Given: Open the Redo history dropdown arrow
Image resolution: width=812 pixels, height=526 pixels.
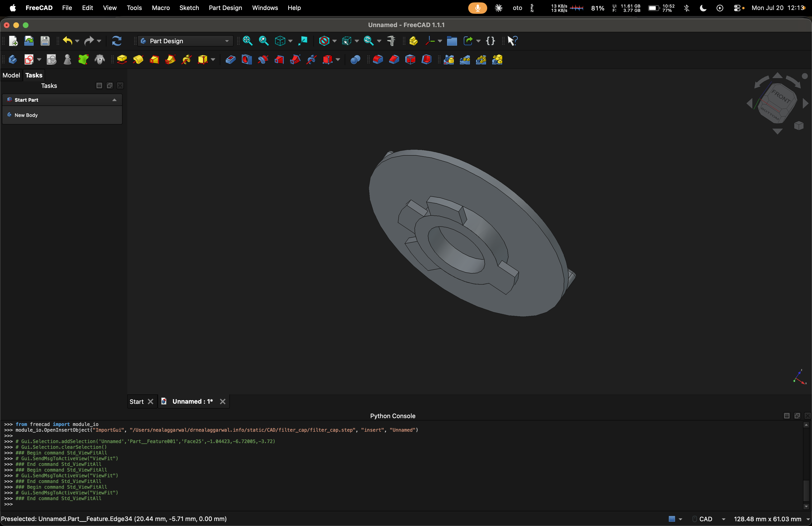Looking at the screenshot, I should (99, 41).
